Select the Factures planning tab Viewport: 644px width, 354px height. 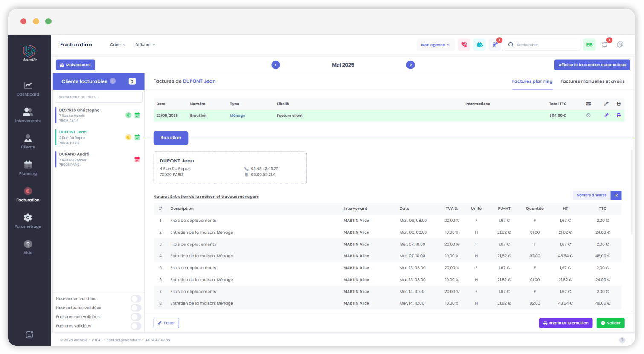click(532, 81)
